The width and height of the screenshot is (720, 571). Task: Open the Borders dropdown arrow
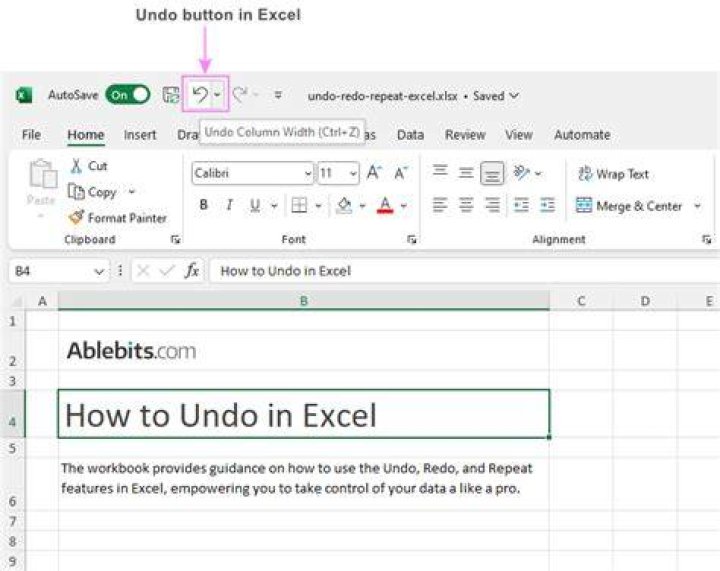tap(318, 205)
